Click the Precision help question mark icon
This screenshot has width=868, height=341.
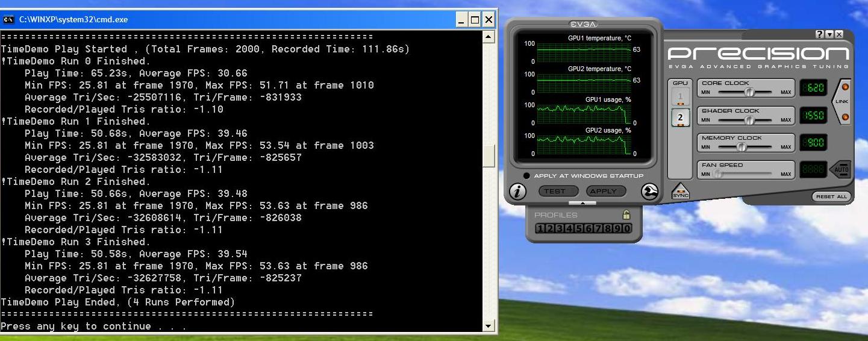pos(820,34)
